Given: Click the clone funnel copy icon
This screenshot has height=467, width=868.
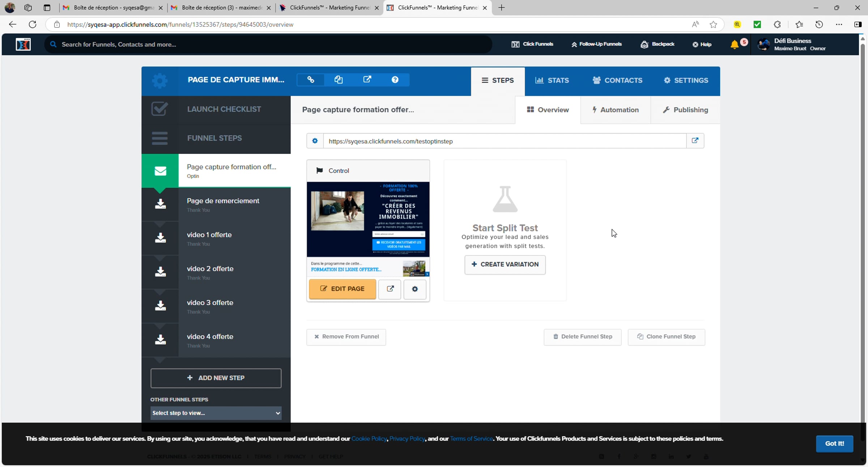Looking at the screenshot, I should click(339, 80).
